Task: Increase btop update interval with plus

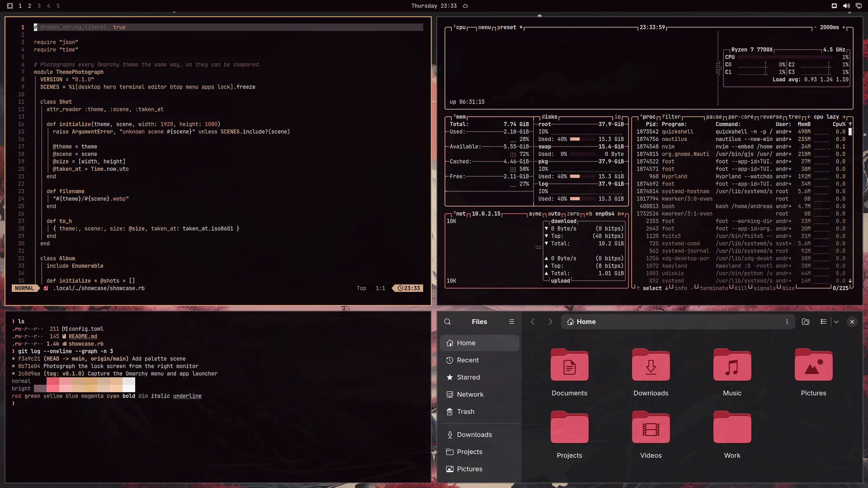Action: (x=844, y=28)
